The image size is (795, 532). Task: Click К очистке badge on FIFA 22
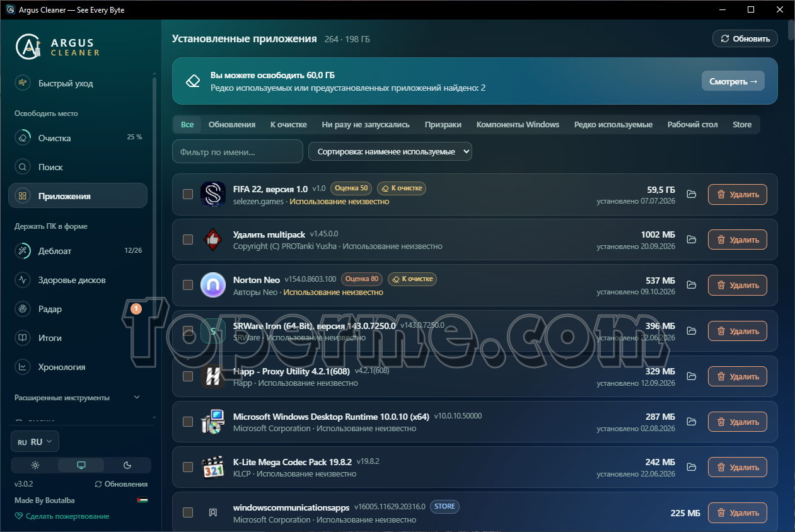[402, 188]
